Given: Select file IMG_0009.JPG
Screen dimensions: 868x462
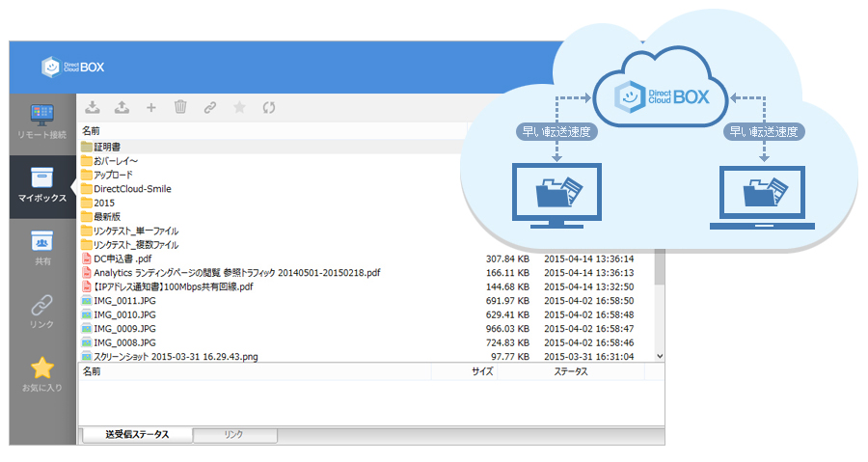Looking at the screenshot, I should point(124,329).
